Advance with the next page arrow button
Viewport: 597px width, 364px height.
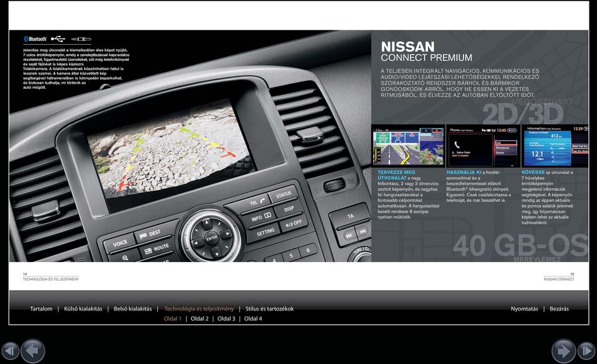click(563, 351)
